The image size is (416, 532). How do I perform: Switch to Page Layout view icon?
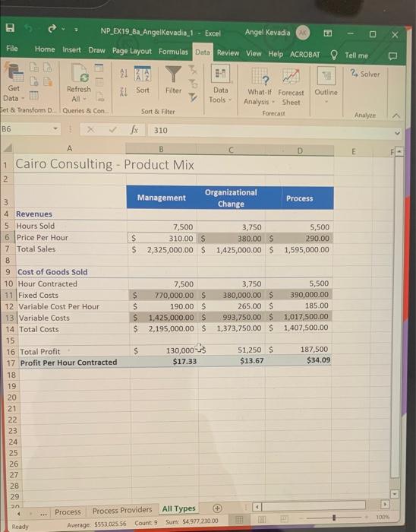click(262, 519)
